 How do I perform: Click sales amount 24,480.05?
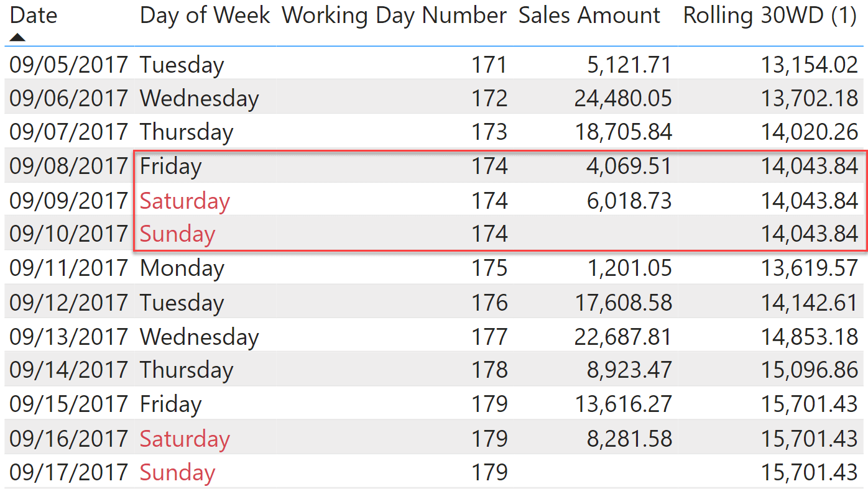[x=622, y=98]
